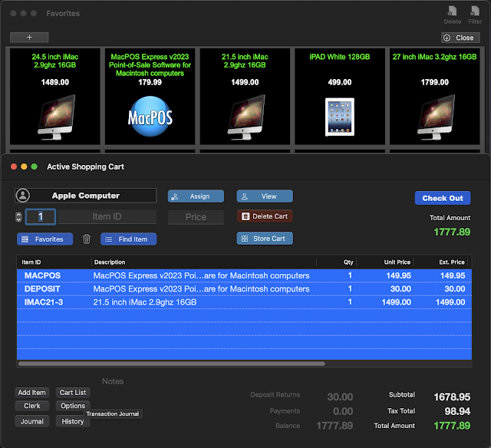Click the Balance value 1777.89
The image size is (491, 448).
pyautogui.click(x=334, y=426)
